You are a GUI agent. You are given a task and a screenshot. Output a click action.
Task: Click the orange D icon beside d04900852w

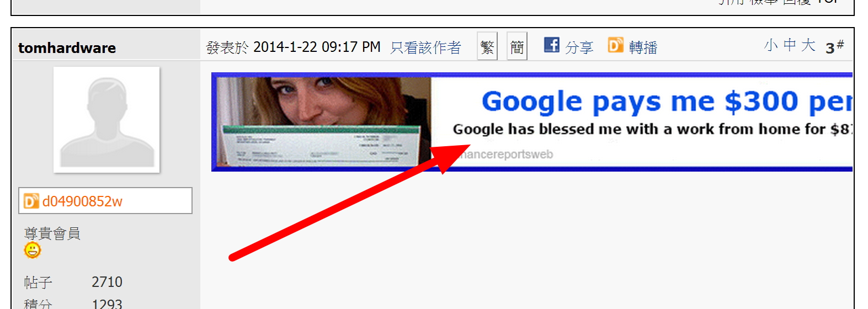[x=31, y=201]
